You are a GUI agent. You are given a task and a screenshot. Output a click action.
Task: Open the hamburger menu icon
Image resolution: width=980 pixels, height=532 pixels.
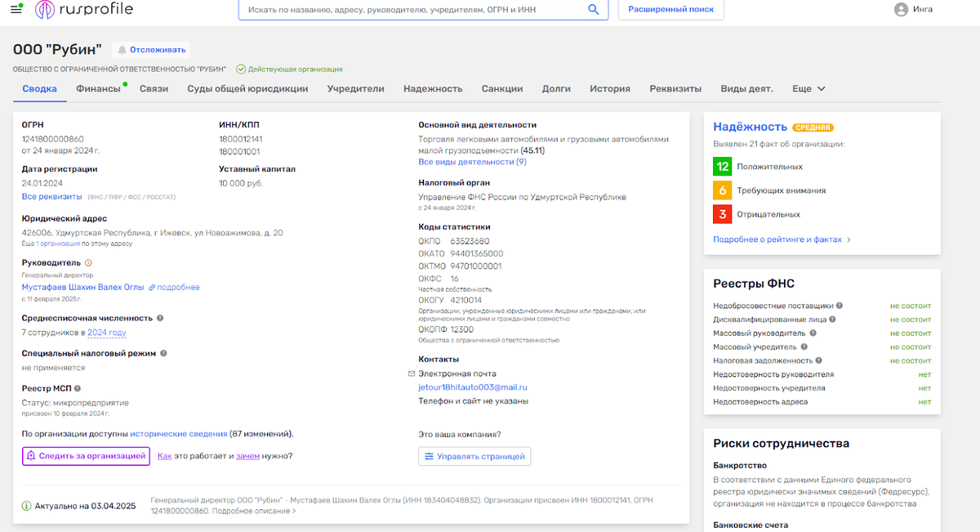(x=16, y=9)
